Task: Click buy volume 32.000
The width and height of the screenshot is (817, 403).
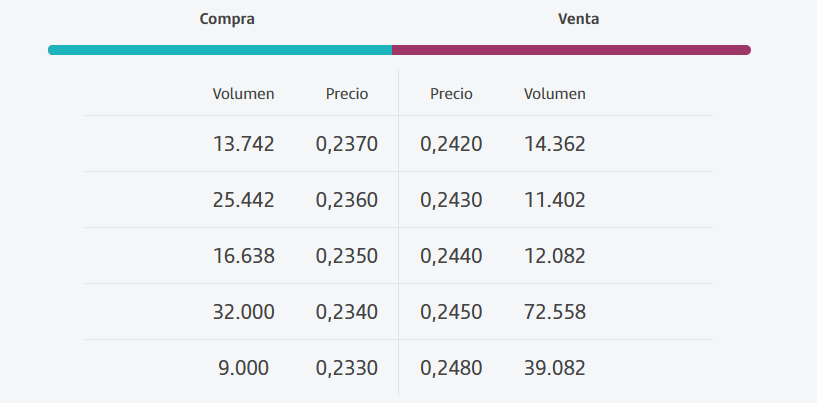Action: point(243,312)
